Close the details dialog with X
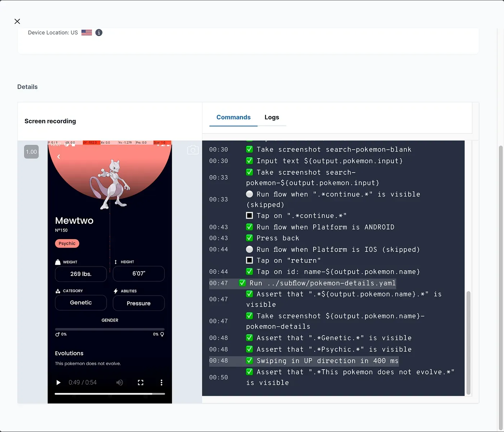 (x=17, y=22)
